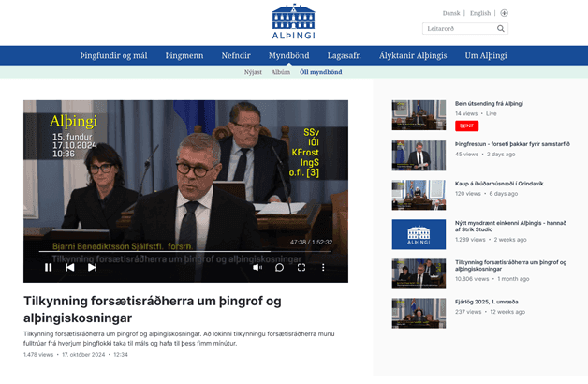Open the video comments bubble icon
The height and width of the screenshot is (384, 588).
pos(279,267)
